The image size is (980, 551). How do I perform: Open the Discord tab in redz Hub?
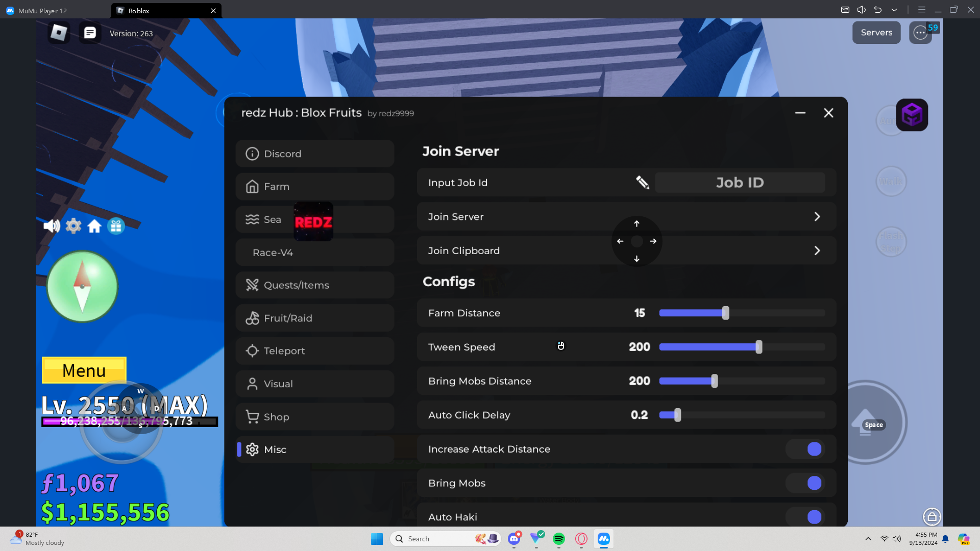[x=315, y=154]
